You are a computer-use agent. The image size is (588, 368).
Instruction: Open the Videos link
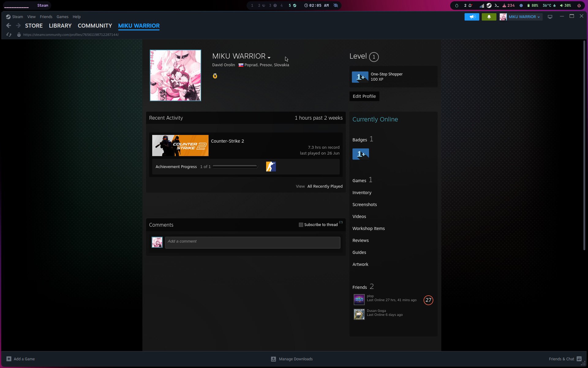click(x=359, y=217)
